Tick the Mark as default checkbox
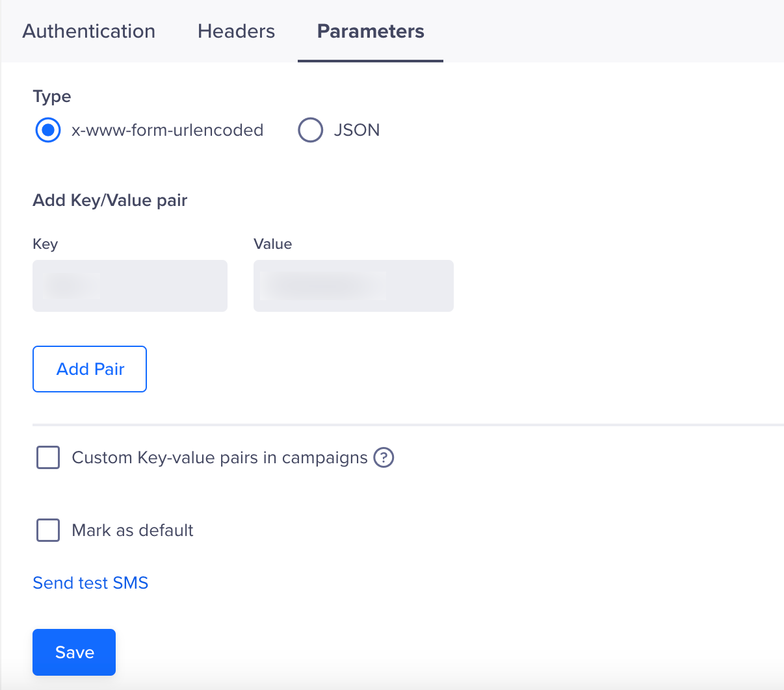 pyautogui.click(x=48, y=530)
